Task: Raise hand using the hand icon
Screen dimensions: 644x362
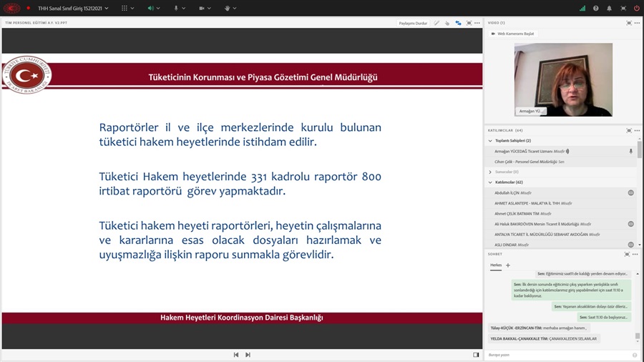Action: [x=227, y=8]
